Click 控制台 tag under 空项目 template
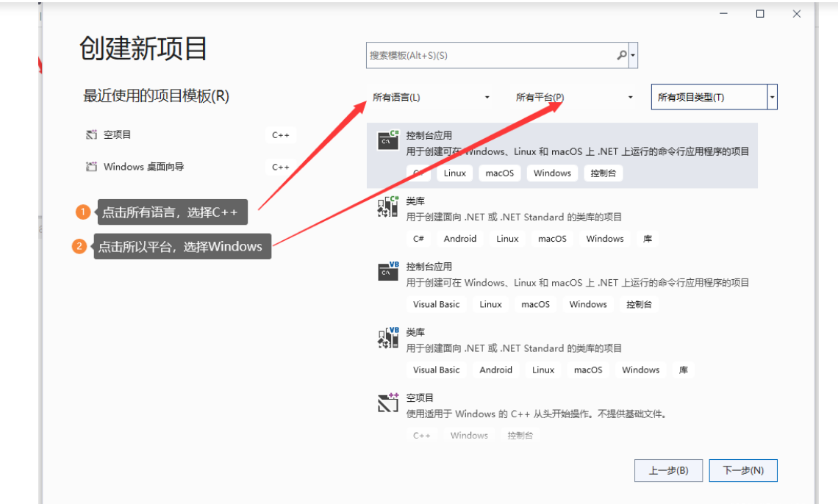This screenshot has width=838, height=504. pyautogui.click(x=520, y=436)
